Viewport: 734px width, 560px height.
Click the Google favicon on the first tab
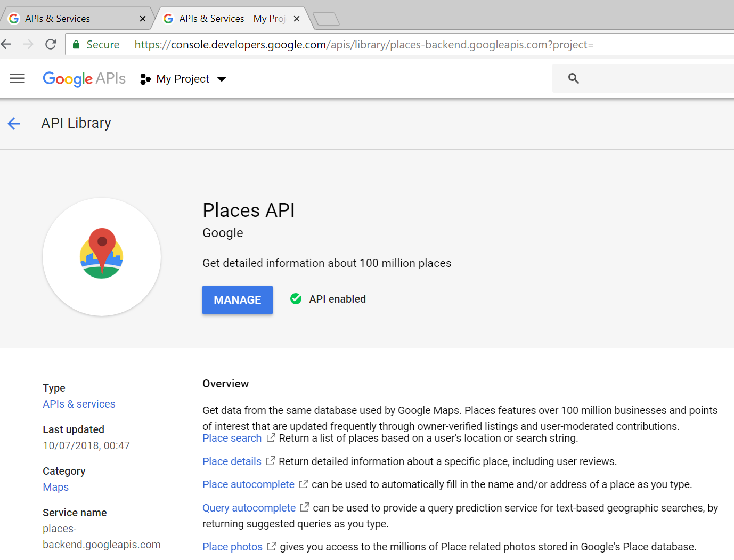click(14, 19)
